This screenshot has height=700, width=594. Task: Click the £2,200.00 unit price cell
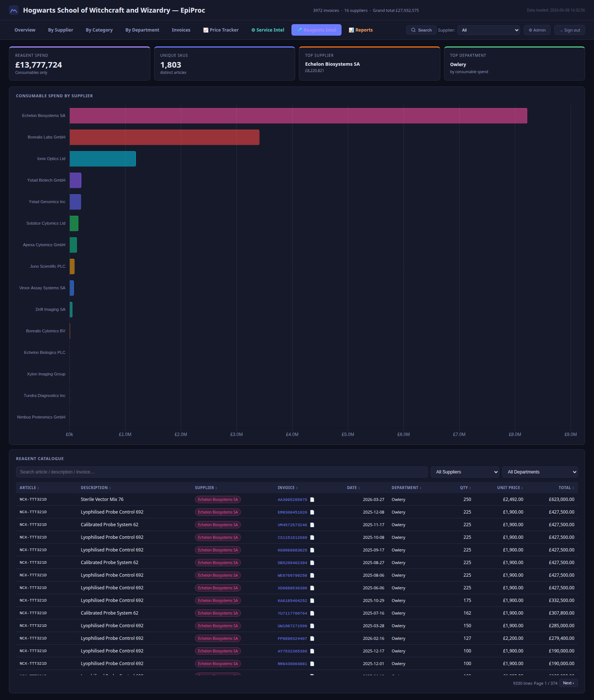513,638
